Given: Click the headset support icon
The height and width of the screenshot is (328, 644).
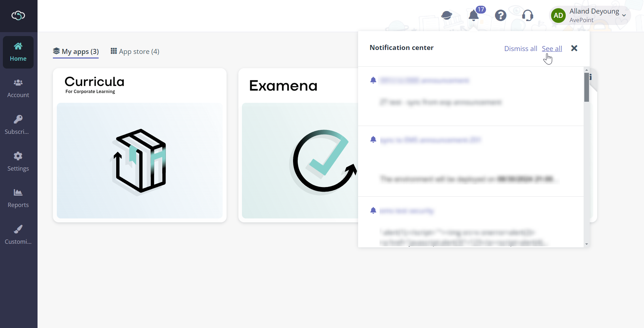Looking at the screenshot, I should click(x=527, y=15).
